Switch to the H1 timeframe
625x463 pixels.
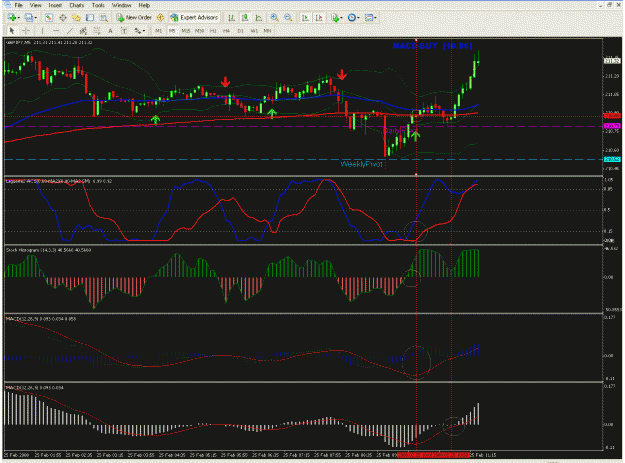213,31
